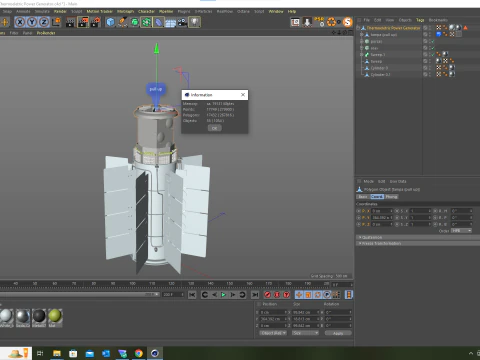The image size is (480, 360).
Task: Close the Information dialog
Action: tap(243, 95)
